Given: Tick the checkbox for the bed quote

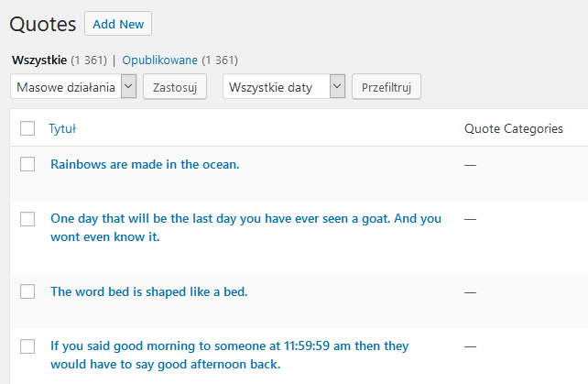Looking at the screenshot, I should coord(27,291).
